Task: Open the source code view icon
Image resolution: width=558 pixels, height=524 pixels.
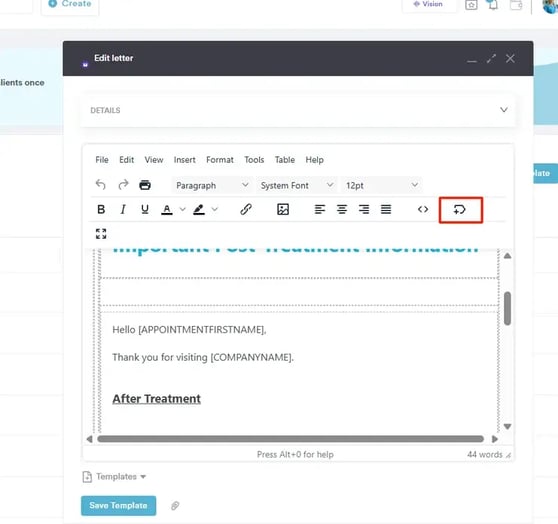Action: point(423,209)
